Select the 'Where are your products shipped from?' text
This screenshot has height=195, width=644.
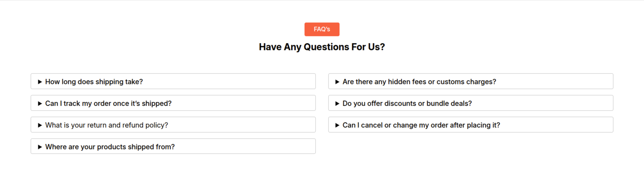coord(110,147)
